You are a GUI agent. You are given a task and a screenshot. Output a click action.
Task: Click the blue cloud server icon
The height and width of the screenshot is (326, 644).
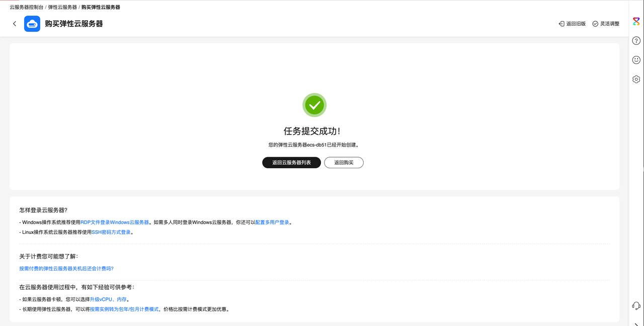32,24
